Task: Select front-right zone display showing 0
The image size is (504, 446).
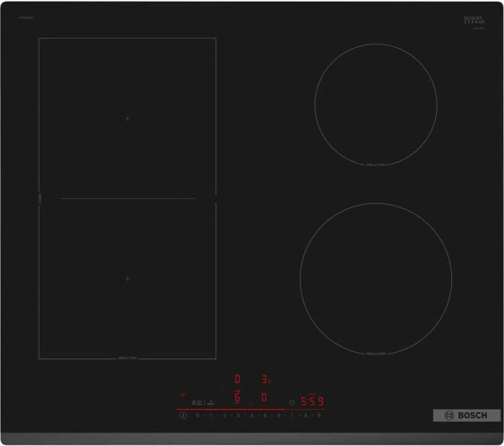Action: (x=265, y=397)
